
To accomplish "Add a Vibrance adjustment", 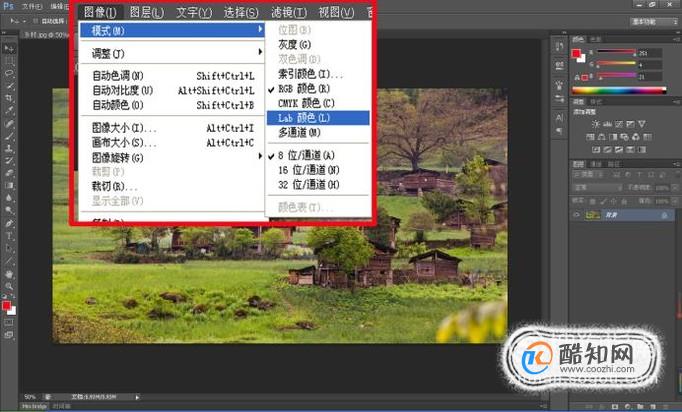I will pos(642,124).
